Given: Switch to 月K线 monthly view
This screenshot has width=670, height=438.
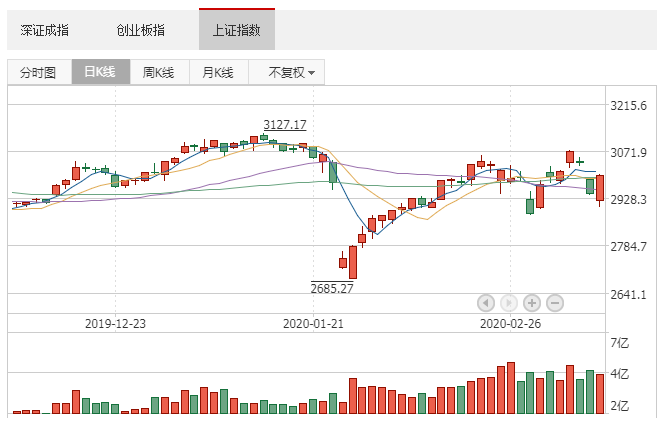Looking at the screenshot, I should [218, 72].
